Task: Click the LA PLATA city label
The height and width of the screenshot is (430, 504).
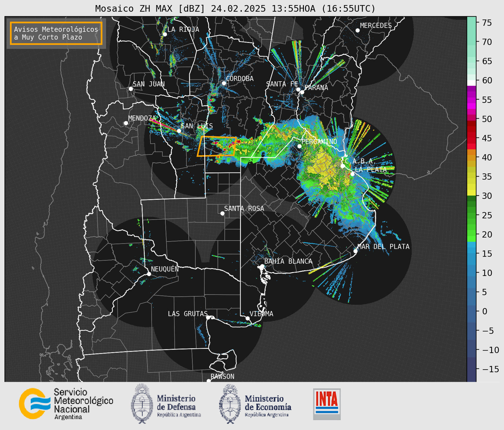Action: coord(371,169)
